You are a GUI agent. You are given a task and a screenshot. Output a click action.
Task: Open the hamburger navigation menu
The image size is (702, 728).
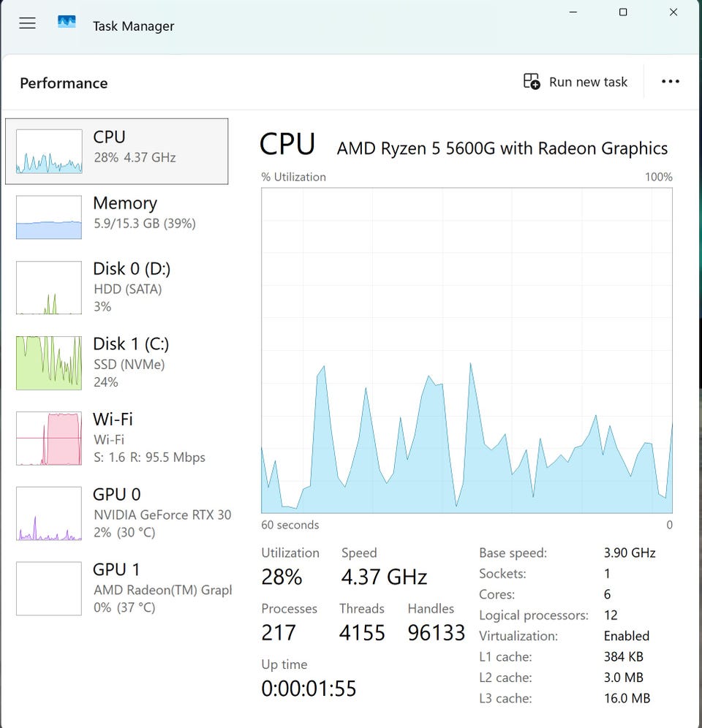27,23
